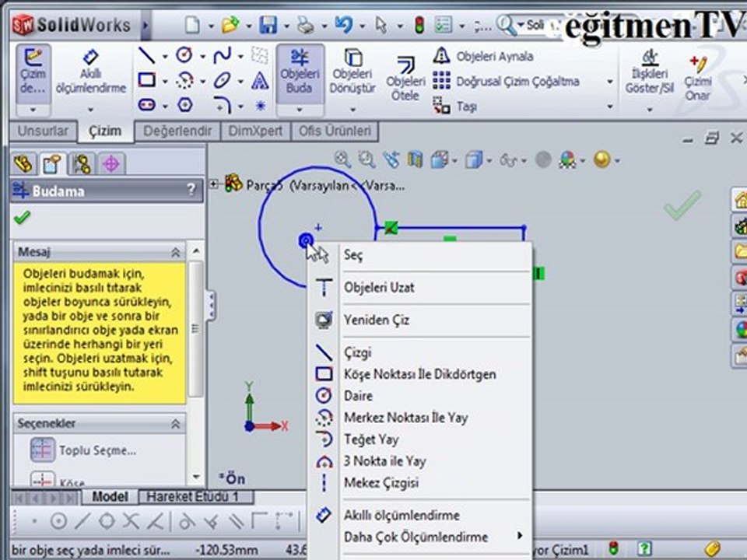Select the Point tool in ribbon

[260, 105]
